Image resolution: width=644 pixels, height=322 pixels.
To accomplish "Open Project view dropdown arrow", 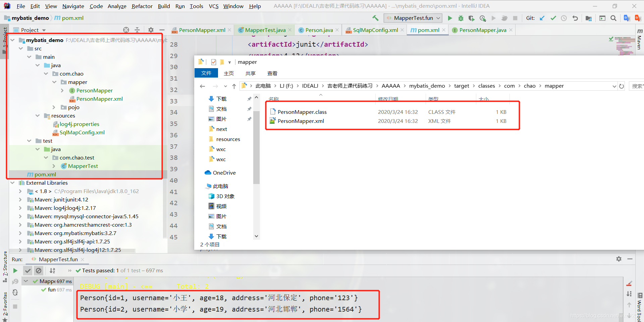I will 44,30.
